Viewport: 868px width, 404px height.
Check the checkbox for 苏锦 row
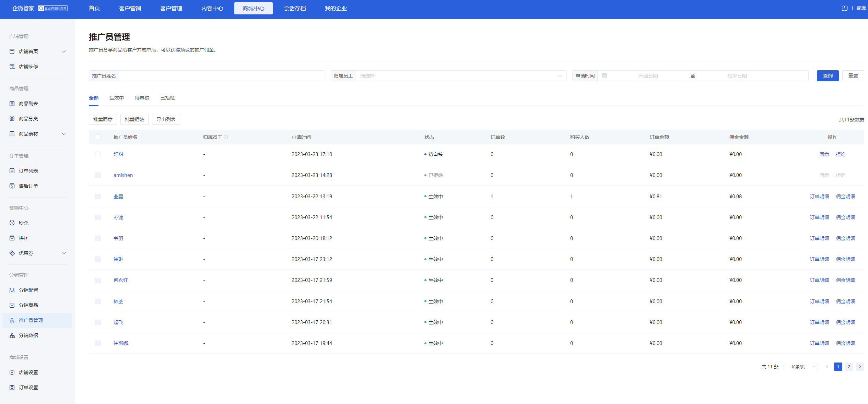[x=98, y=217]
